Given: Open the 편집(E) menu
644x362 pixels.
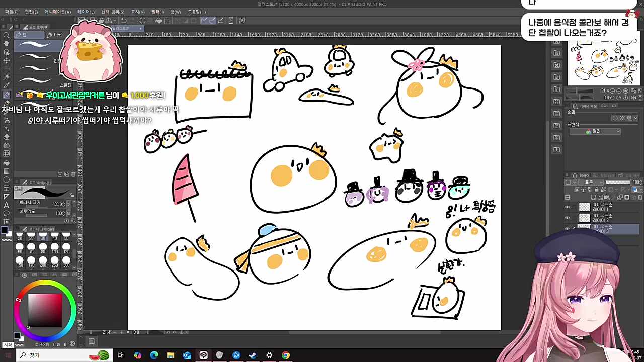Looking at the screenshot, I should coord(31,12).
